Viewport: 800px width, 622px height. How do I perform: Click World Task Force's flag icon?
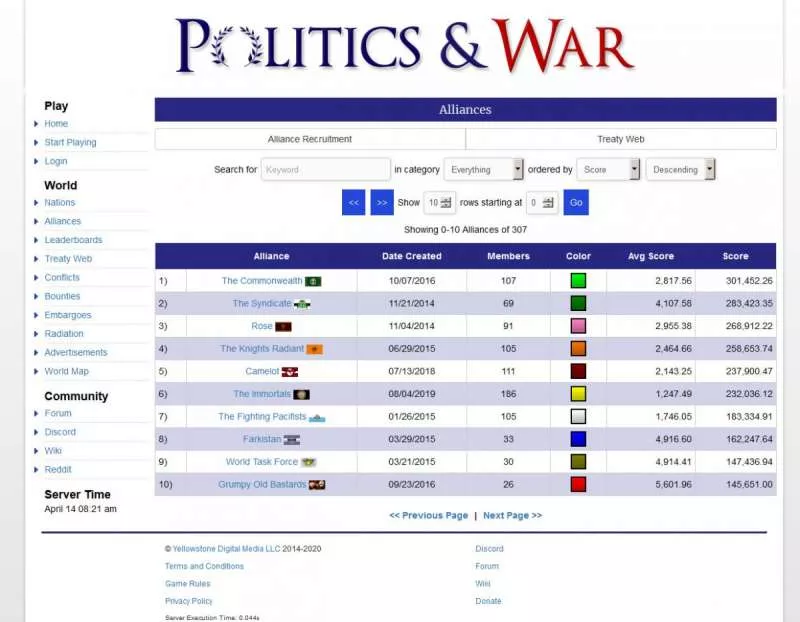(x=310, y=462)
